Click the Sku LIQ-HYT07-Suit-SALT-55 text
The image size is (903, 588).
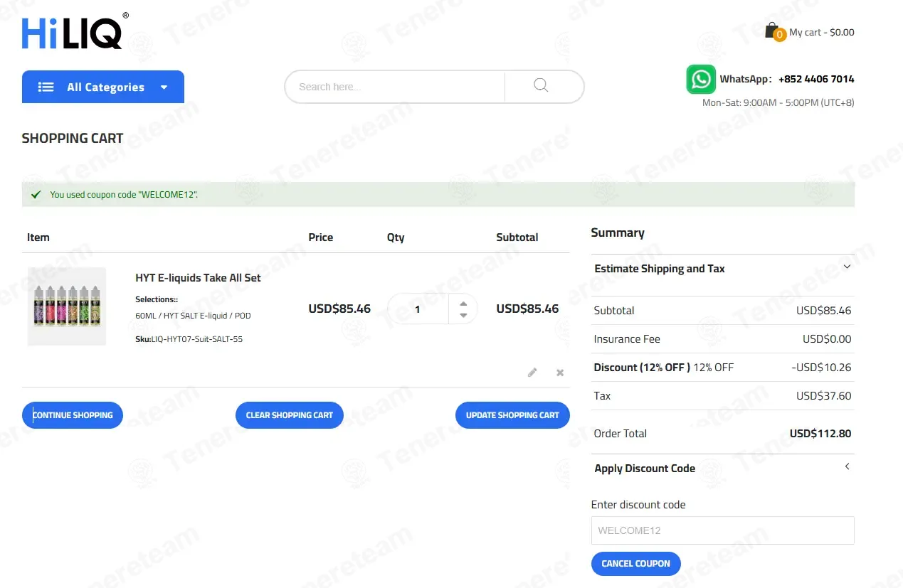189,339
